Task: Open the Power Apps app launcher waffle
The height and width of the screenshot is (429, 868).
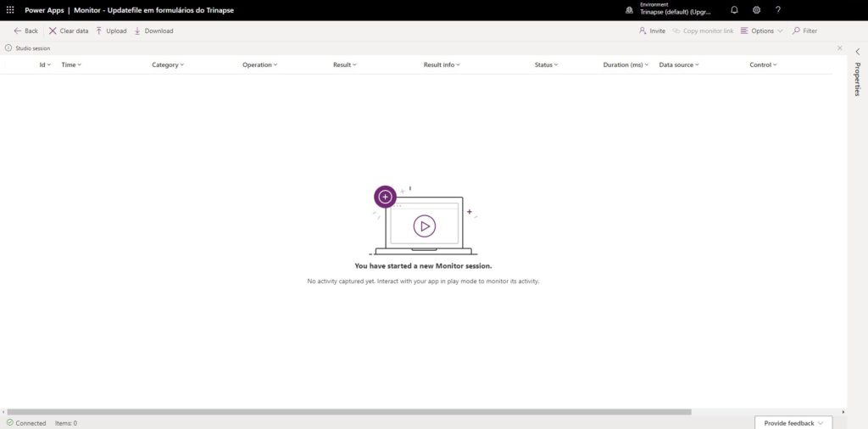Action: [x=10, y=10]
